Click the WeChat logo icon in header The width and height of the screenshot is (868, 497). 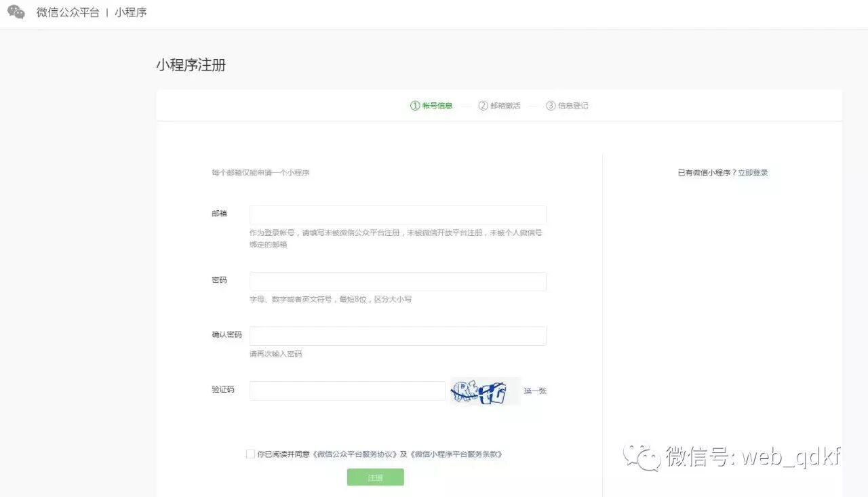click(x=16, y=12)
